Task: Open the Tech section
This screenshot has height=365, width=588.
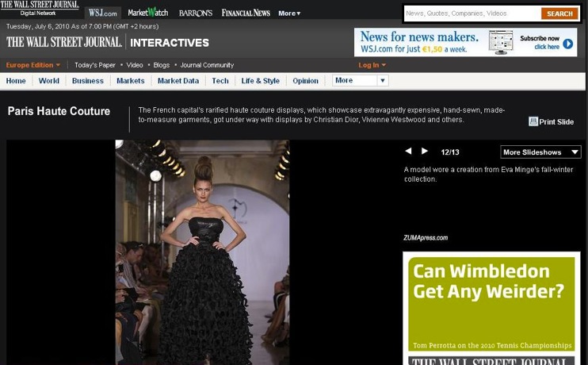Action: 220,81
